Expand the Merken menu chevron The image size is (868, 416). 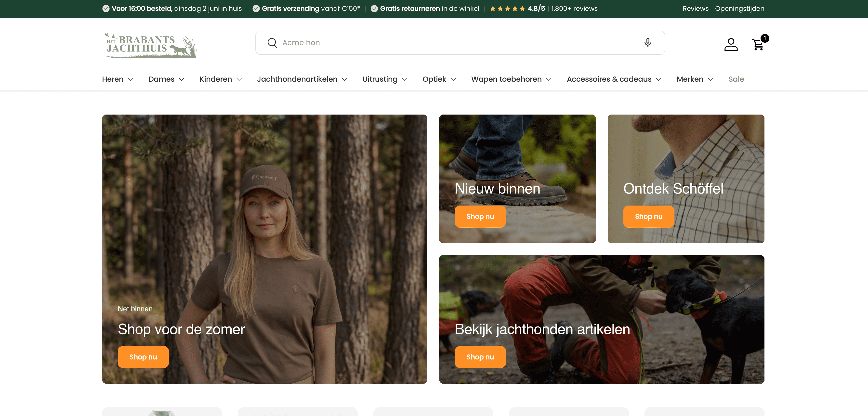710,79
